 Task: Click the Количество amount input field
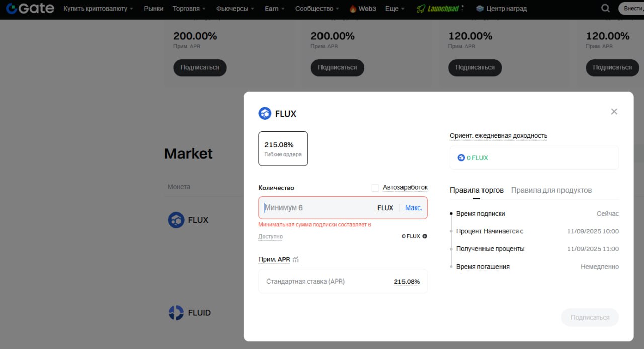[317, 207]
